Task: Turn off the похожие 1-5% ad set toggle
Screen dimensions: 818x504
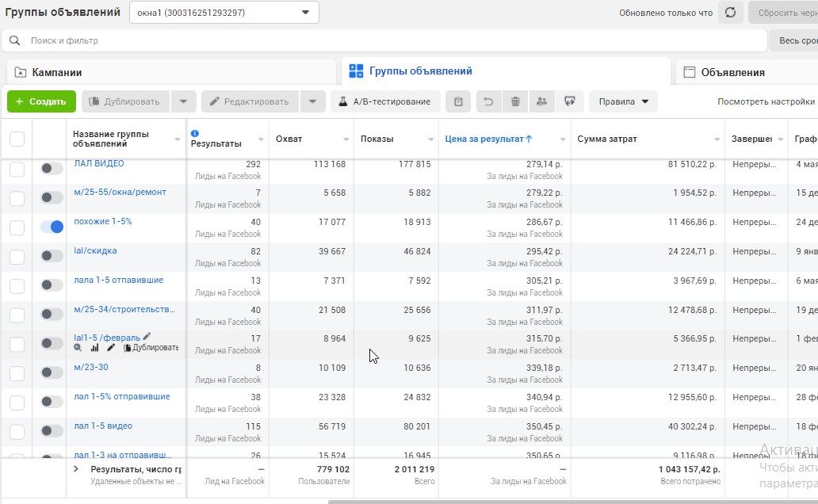Action: click(52, 227)
